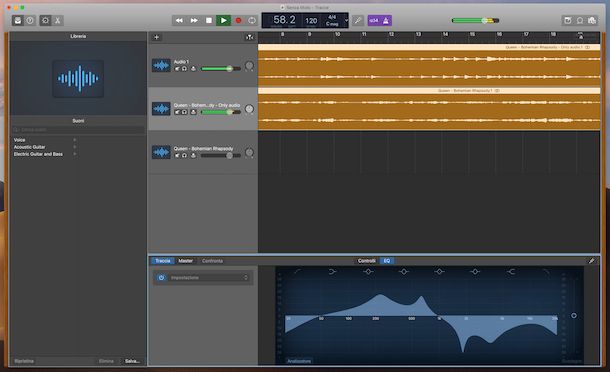Click the Analizzatore button

[299, 361]
